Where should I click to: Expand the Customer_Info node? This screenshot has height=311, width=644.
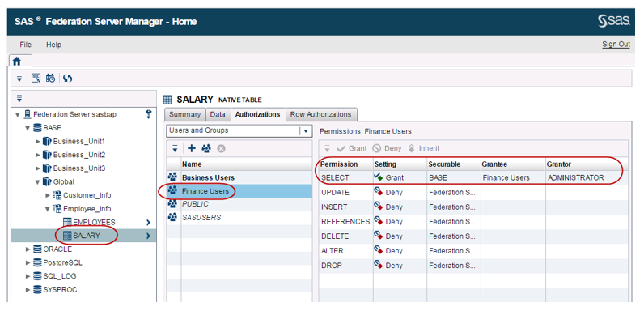point(48,195)
